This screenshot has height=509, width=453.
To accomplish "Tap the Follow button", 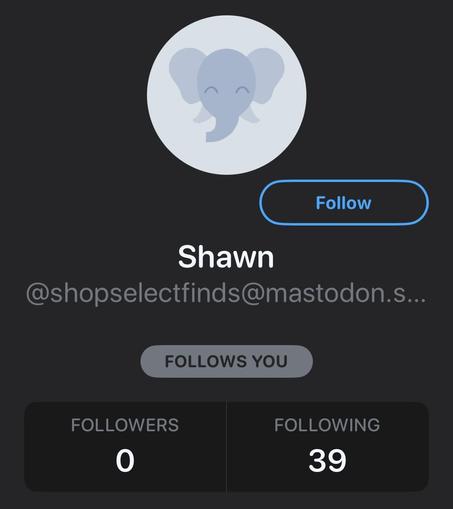I will (x=344, y=203).
